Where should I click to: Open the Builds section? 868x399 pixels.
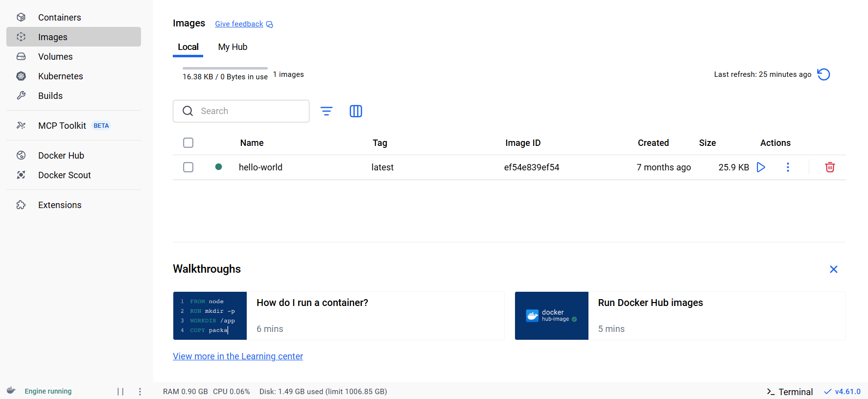(73, 95)
